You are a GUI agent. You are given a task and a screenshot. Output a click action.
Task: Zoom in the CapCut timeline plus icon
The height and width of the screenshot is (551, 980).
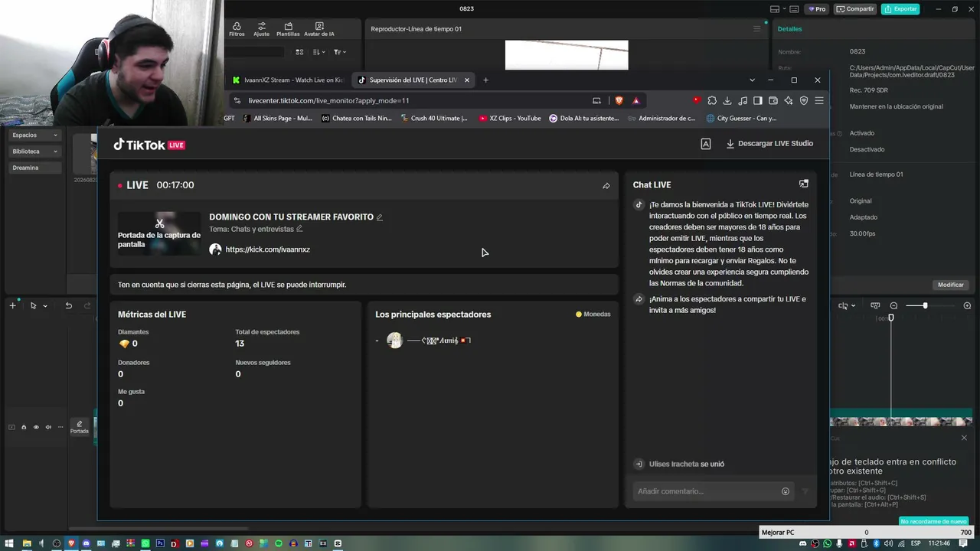click(967, 305)
